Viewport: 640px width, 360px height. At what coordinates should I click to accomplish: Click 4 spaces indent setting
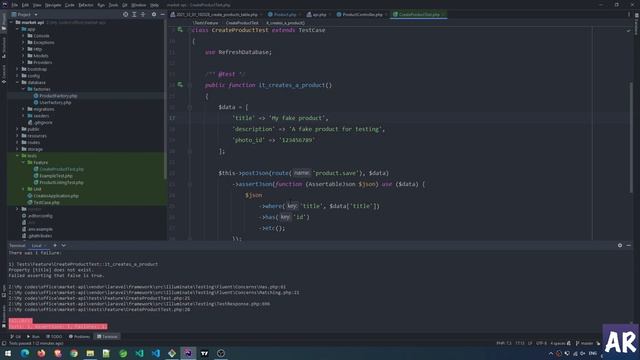(558, 343)
